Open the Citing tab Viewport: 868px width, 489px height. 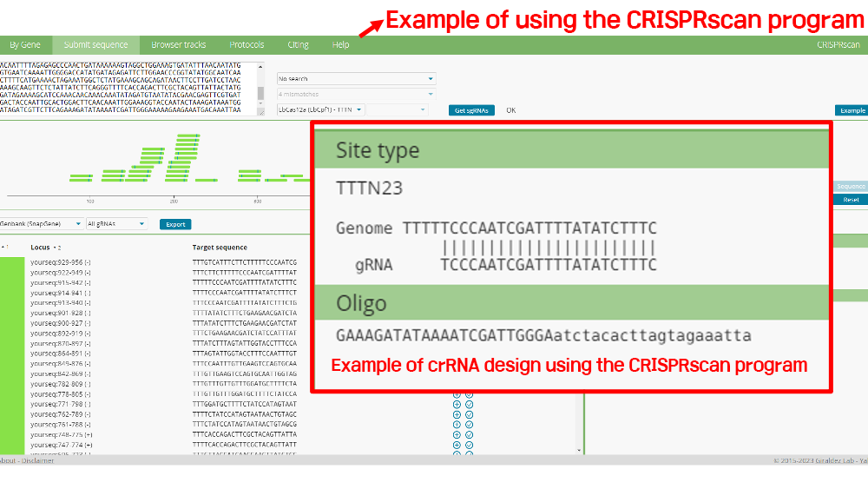click(298, 45)
